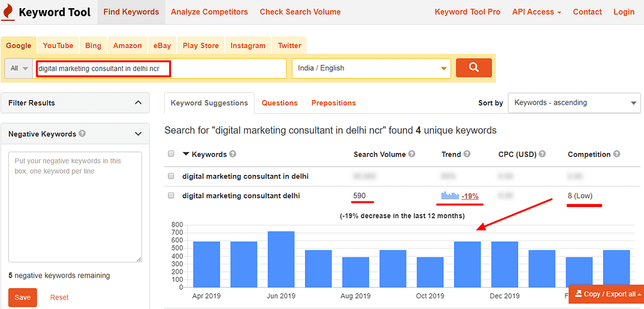
Task: Click '5 negative keywords remaining' text
Action: pos(59,275)
